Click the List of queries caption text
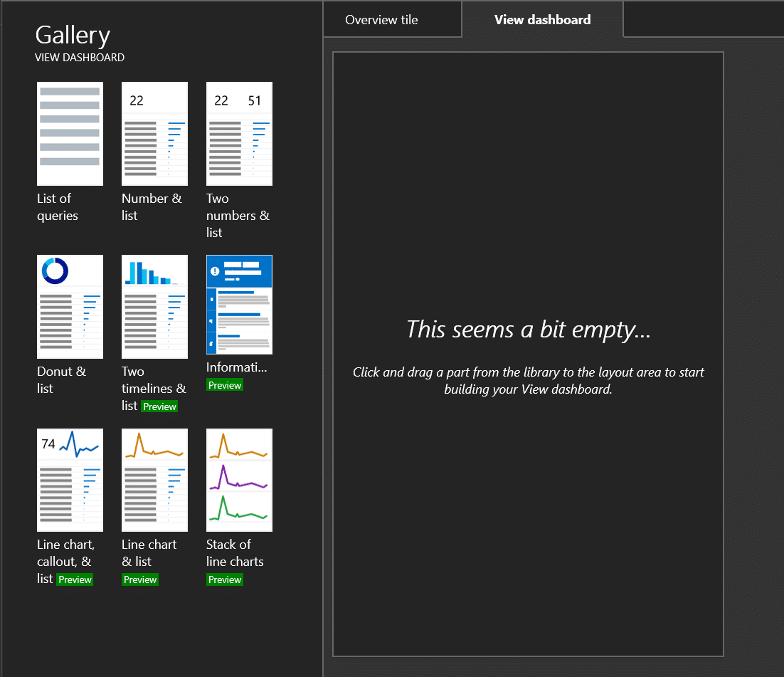Viewport: 784px width, 677px height. 58,206
